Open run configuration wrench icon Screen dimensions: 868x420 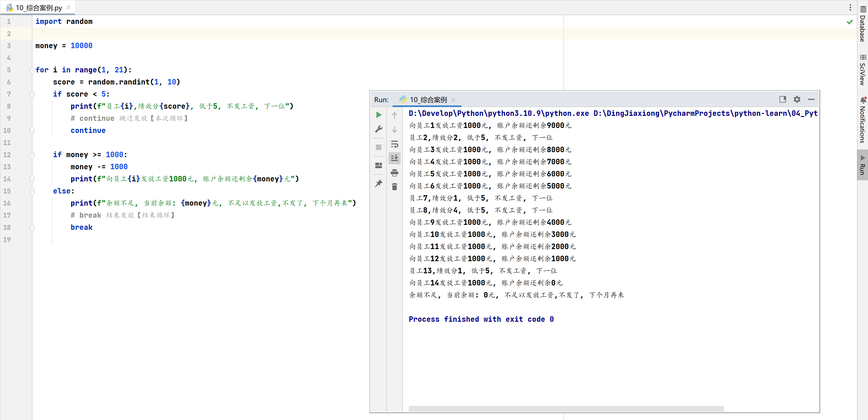pos(378,130)
